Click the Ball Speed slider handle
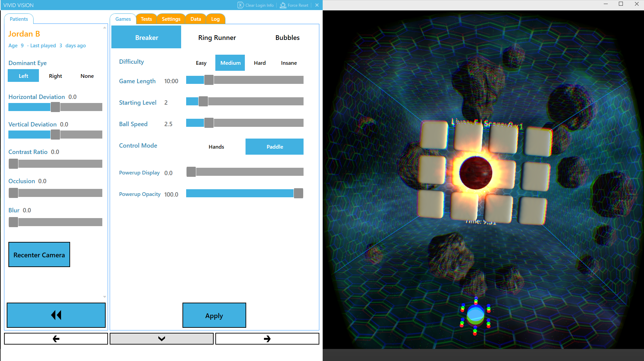 209,123
